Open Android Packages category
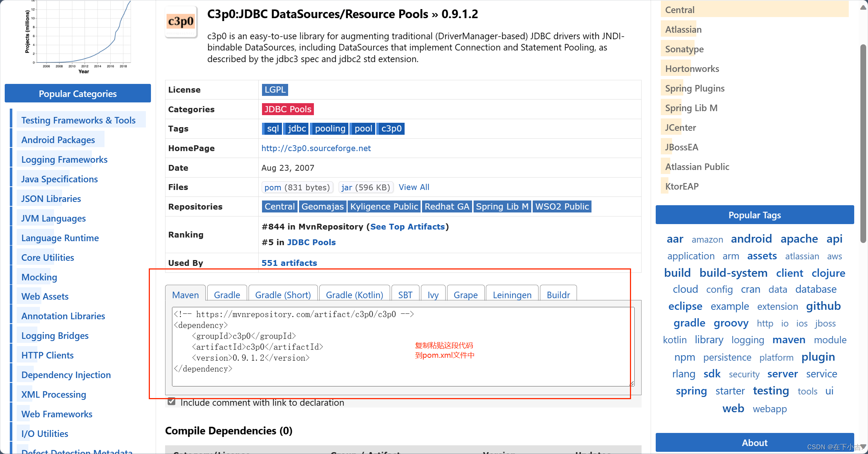Viewport: 868px width, 454px height. tap(58, 140)
